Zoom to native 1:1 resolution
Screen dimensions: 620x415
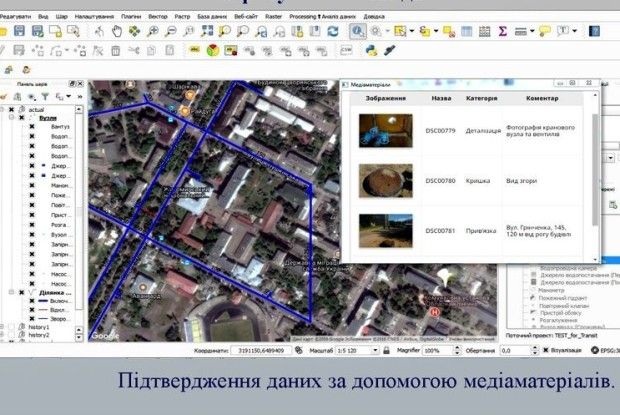(189, 31)
